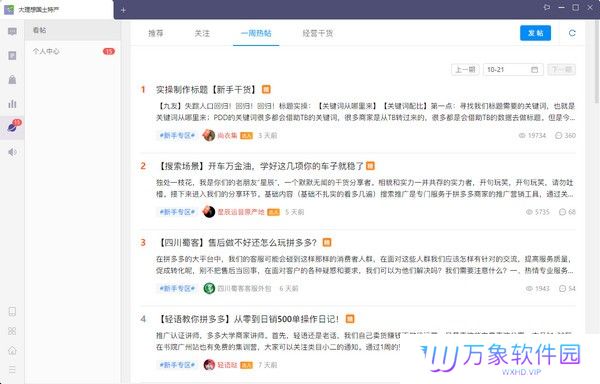Click excerpt text beginning 在拼多多的大平台中
The image size is (600, 384).
[365, 265]
